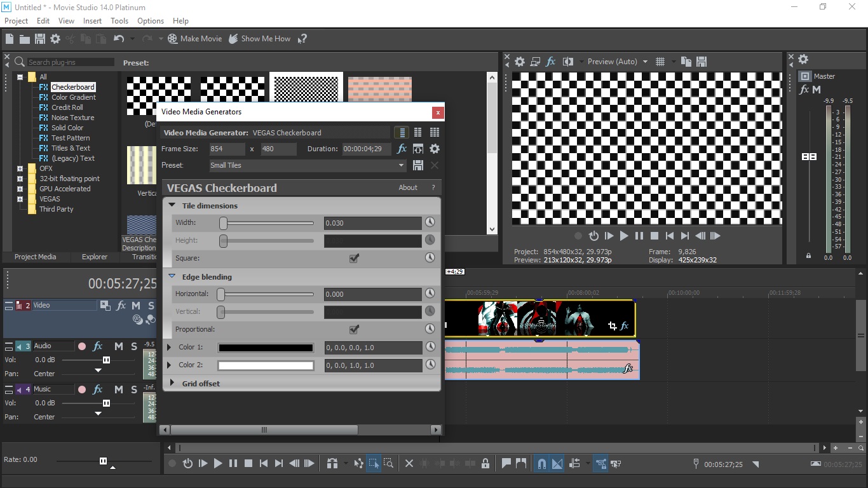Create a new project with the blank page icon
This screenshot has width=868, height=488.
10,39
